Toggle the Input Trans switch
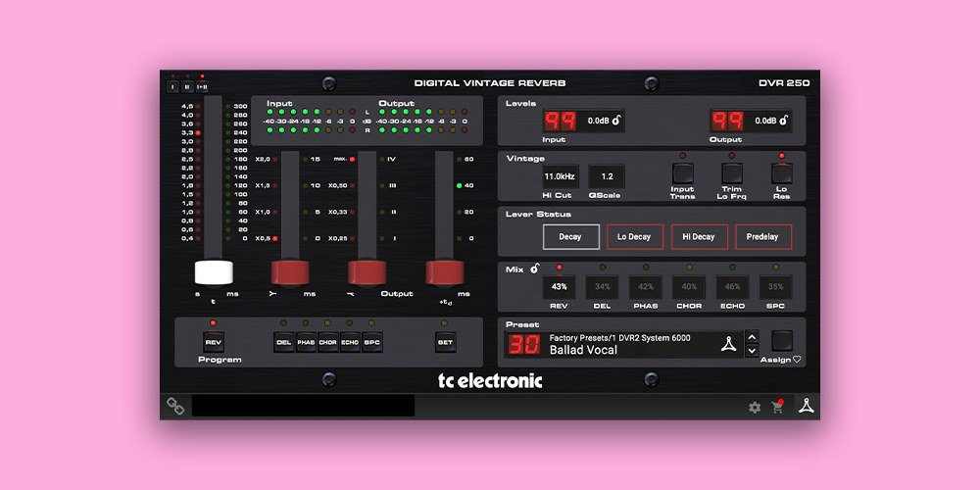 [x=682, y=174]
